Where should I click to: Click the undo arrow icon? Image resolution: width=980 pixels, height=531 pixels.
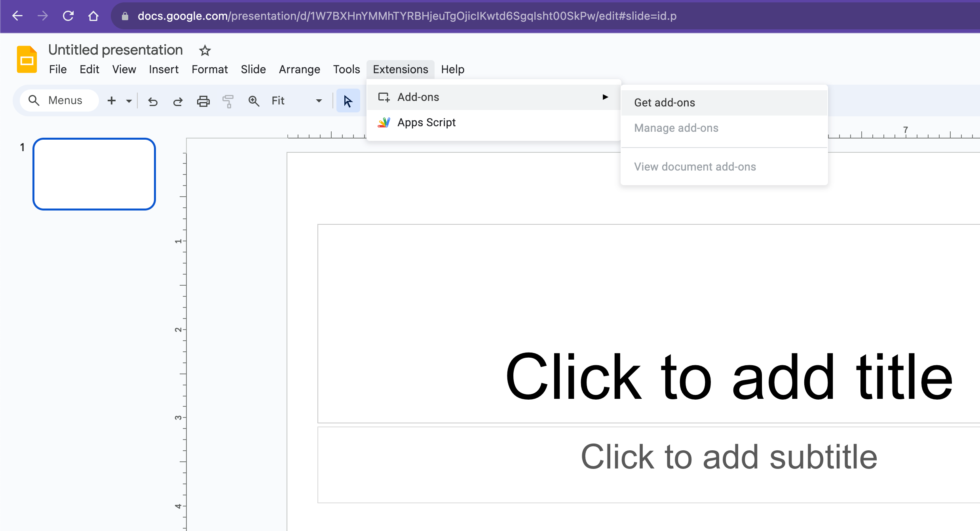click(153, 101)
